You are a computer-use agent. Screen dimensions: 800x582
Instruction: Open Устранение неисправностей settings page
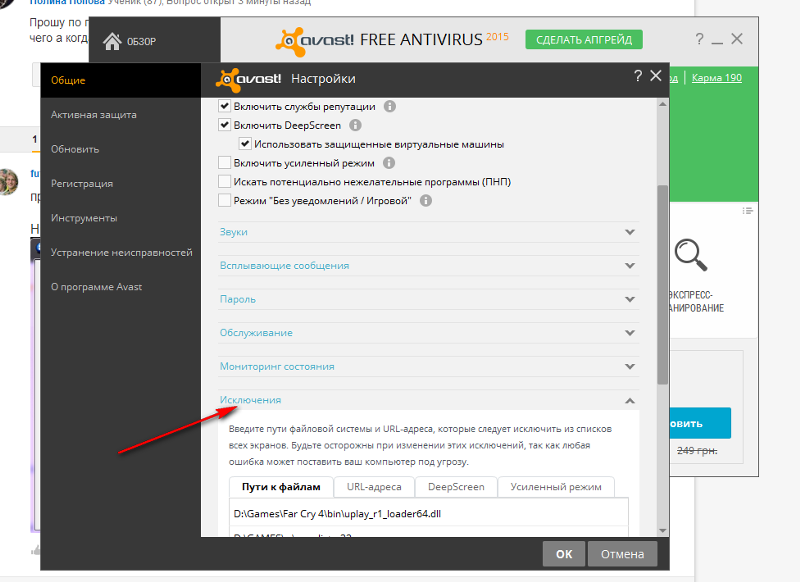coord(120,252)
